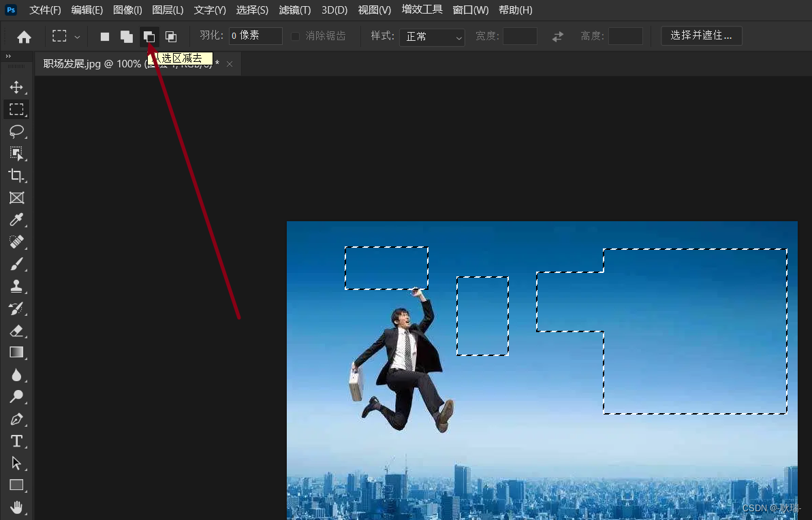Choose the Eyedropper tool
Image resolution: width=812 pixels, height=520 pixels.
click(16, 220)
